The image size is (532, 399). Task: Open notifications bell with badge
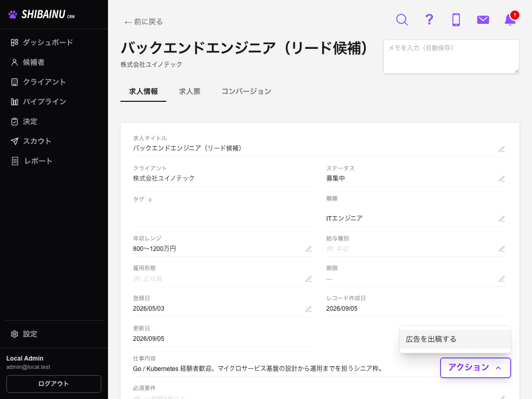click(511, 19)
